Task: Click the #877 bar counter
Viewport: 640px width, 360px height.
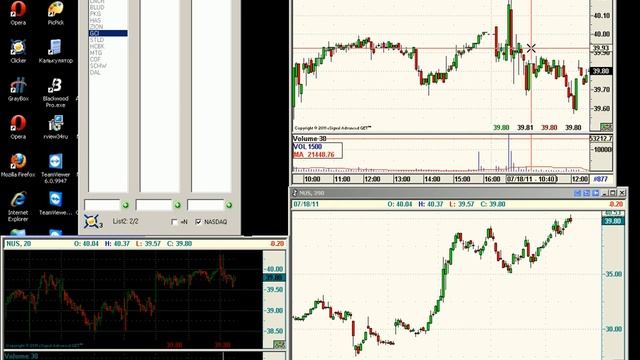Action: [600, 179]
